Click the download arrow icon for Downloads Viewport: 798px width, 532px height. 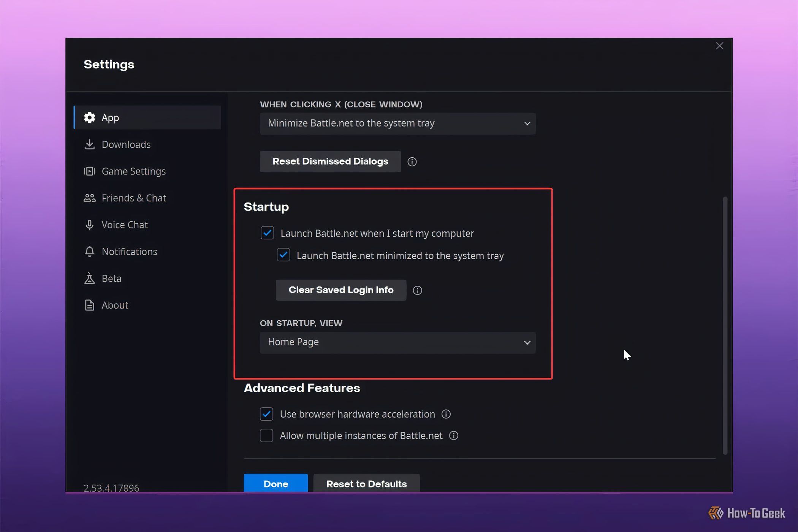coord(89,144)
